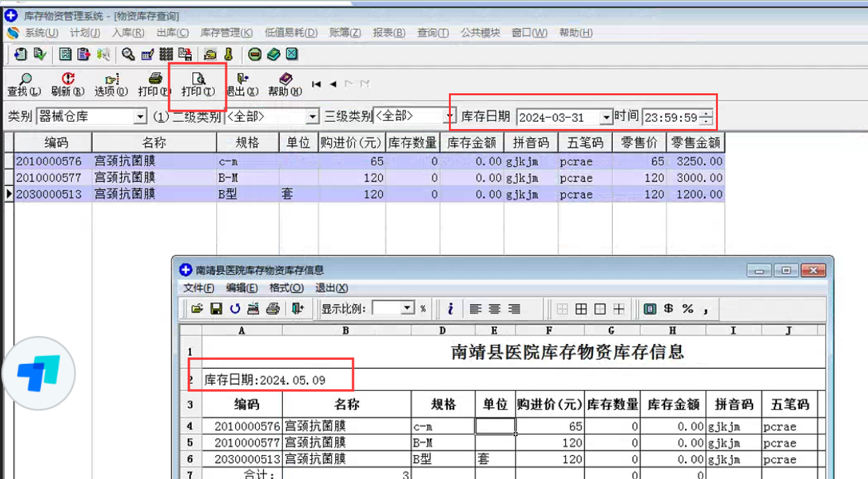
Task: Click the 查找(L) search toolbar button
Action: pyautogui.click(x=24, y=85)
